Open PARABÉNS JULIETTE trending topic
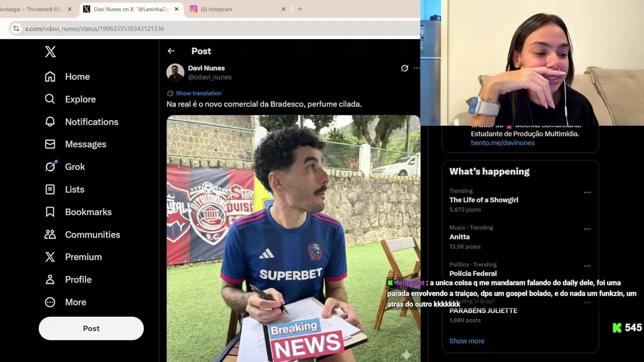Image resolution: width=644 pixels, height=362 pixels. pos(483,311)
